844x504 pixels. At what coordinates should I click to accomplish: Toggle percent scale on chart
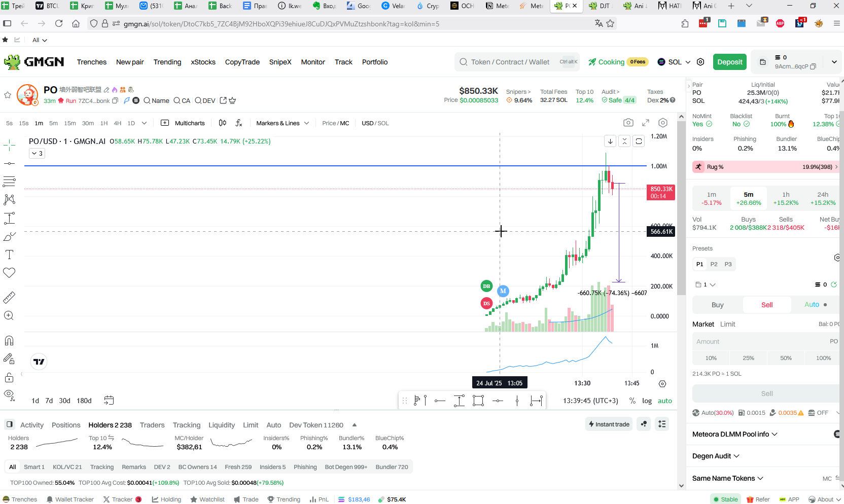pos(632,401)
